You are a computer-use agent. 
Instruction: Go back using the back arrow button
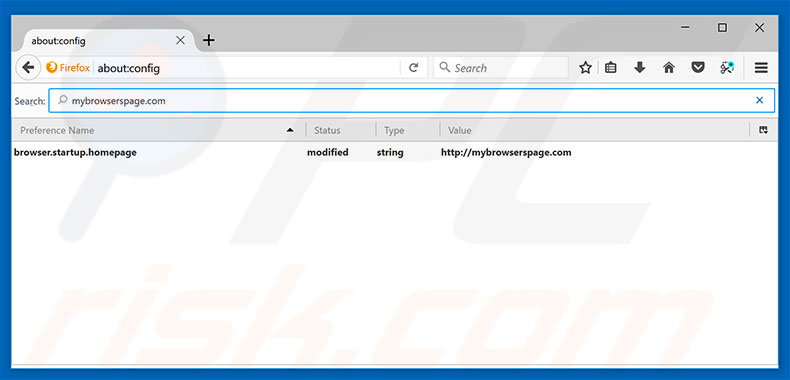click(x=28, y=68)
